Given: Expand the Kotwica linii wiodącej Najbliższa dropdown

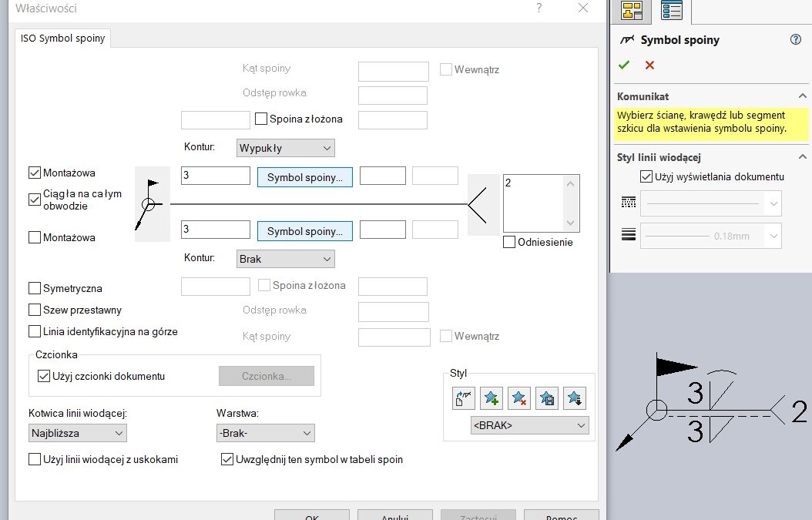Looking at the screenshot, I should (77, 433).
